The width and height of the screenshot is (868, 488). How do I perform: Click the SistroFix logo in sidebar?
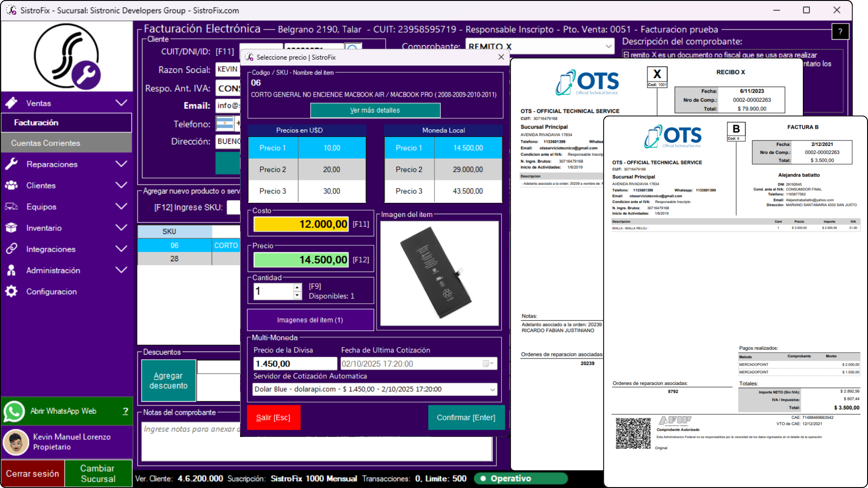click(67, 56)
